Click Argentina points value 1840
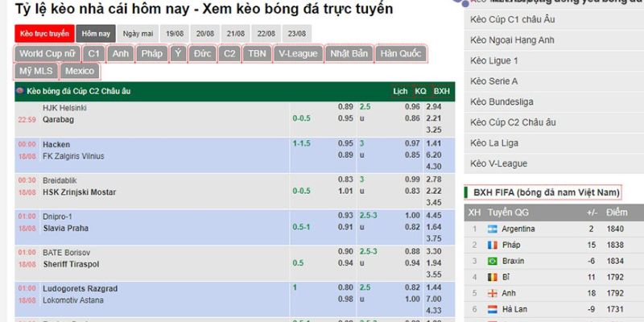The height and width of the screenshot is (322, 644). click(615, 229)
